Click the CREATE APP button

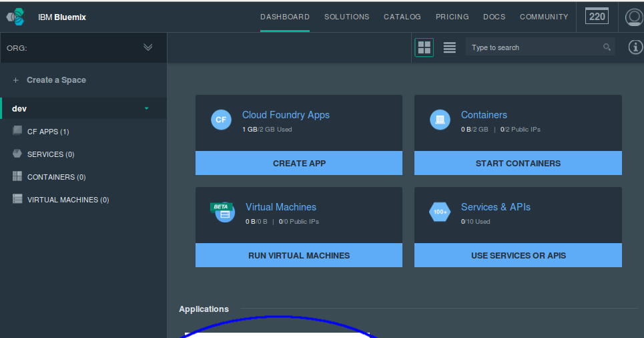click(x=299, y=163)
